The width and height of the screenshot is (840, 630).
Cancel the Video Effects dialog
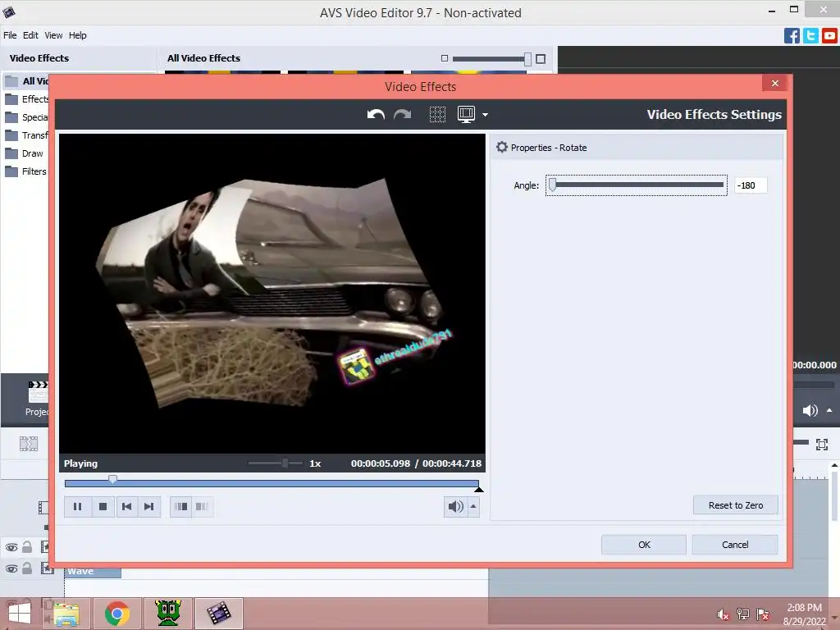734,545
